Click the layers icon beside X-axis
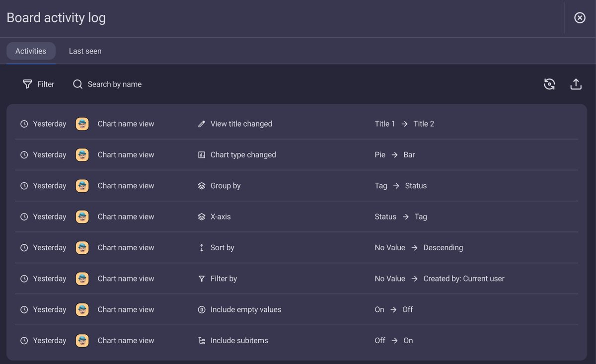Screen dimensions: 596x364 click(x=202, y=217)
